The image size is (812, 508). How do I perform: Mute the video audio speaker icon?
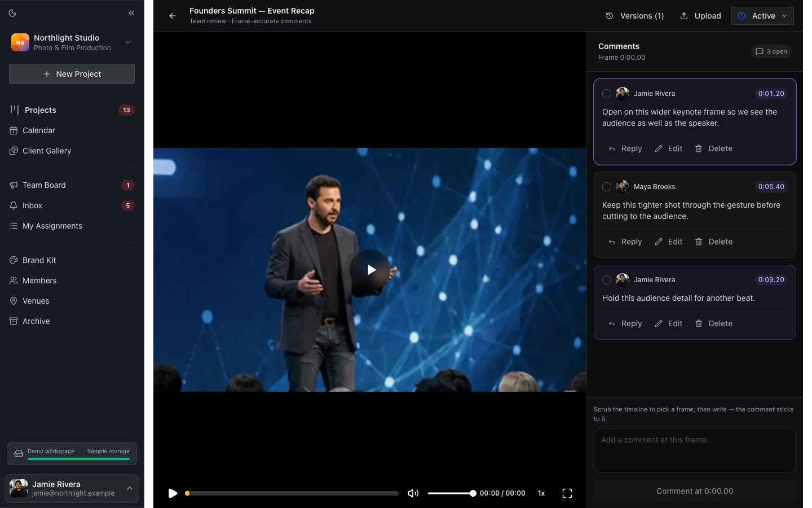[x=413, y=493]
